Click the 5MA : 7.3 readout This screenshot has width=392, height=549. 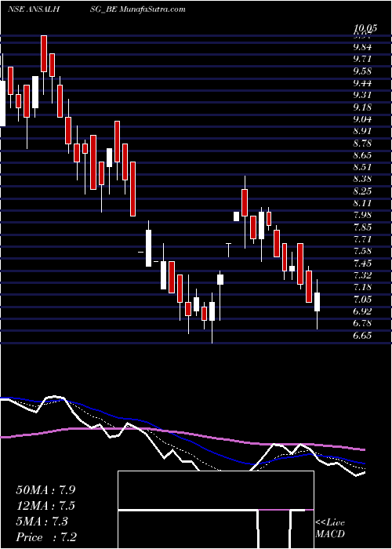coord(42,522)
